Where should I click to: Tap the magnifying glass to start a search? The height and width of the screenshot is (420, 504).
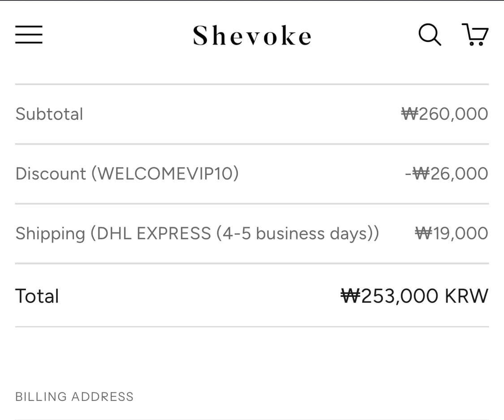(429, 34)
